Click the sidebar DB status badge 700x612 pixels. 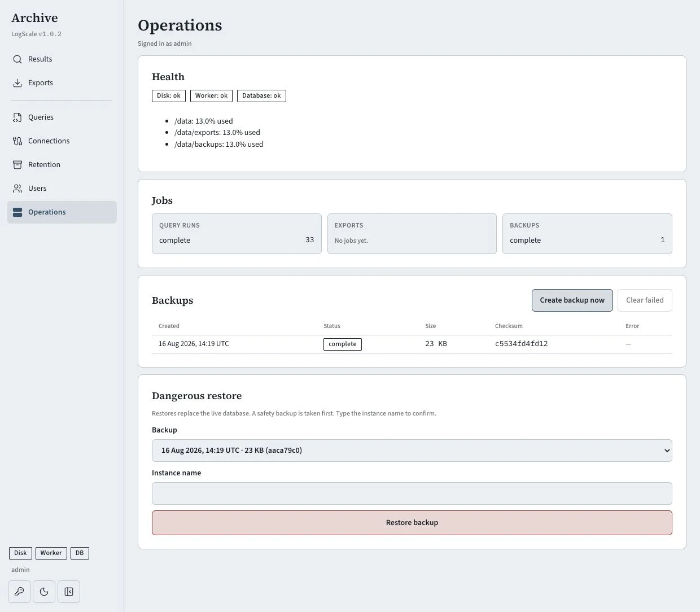pyautogui.click(x=80, y=553)
